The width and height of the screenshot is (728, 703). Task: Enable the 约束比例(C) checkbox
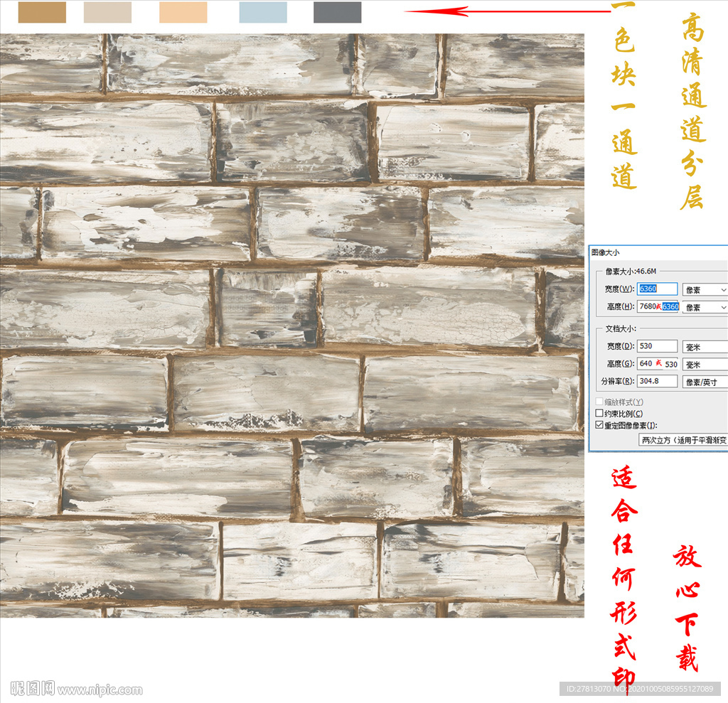click(x=599, y=414)
